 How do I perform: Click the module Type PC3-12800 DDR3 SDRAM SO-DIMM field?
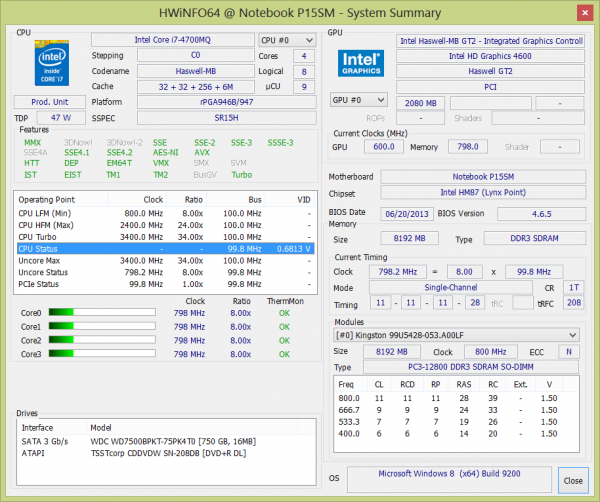tap(471, 367)
